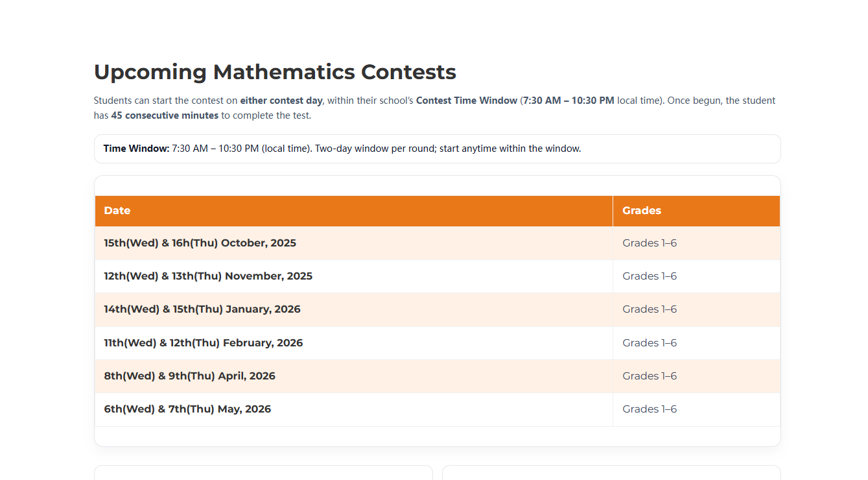Image resolution: width=868 pixels, height=480 pixels.
Task: Select the October 2025 contest date row
Action: (x=200, y=243)
